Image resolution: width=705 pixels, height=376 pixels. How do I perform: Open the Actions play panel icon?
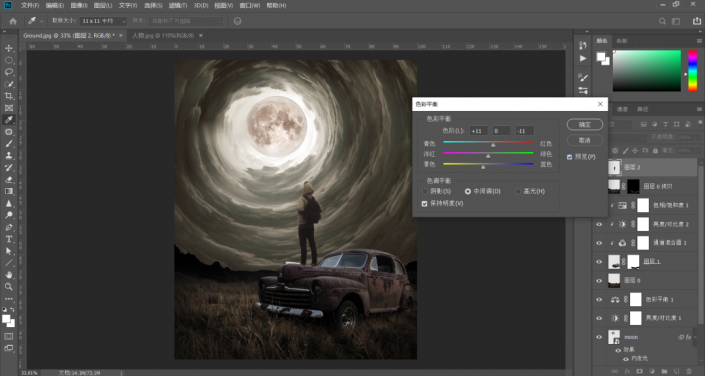[x=583, y=58]
